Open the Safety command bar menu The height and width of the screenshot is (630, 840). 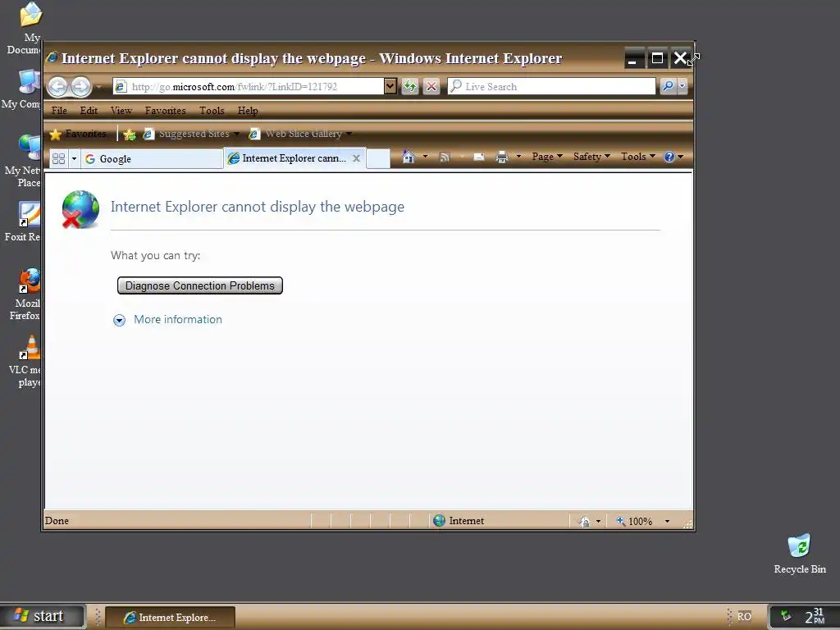tap(591, 157)
